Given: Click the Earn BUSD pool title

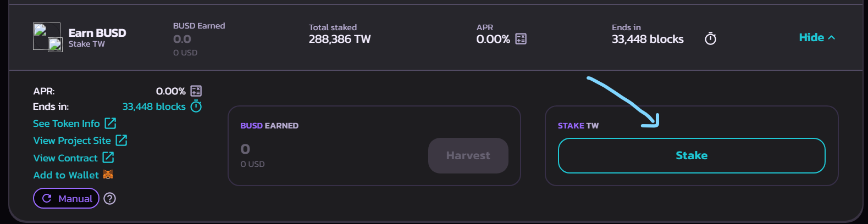Looking at the screenshot, I should [x=97, y=33].
